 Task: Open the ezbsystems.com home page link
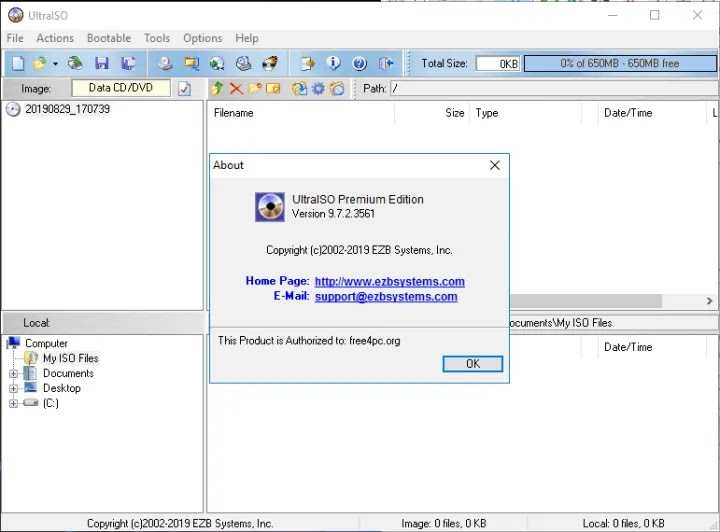(x=389, y=282)
